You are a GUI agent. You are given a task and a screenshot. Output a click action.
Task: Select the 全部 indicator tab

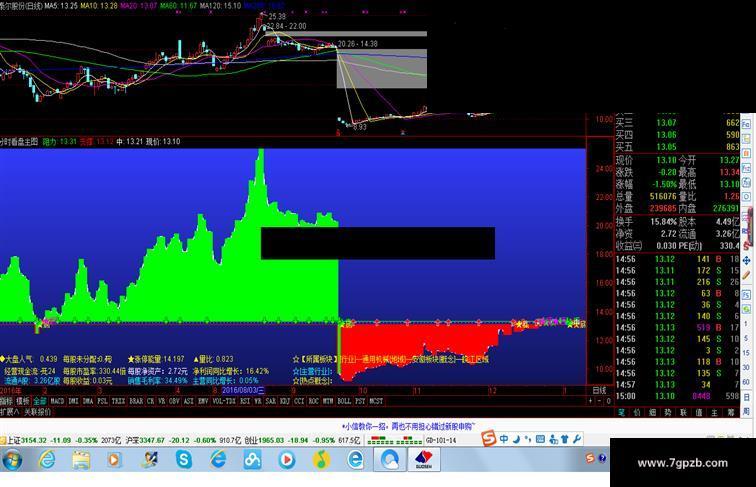coord(40,401)
